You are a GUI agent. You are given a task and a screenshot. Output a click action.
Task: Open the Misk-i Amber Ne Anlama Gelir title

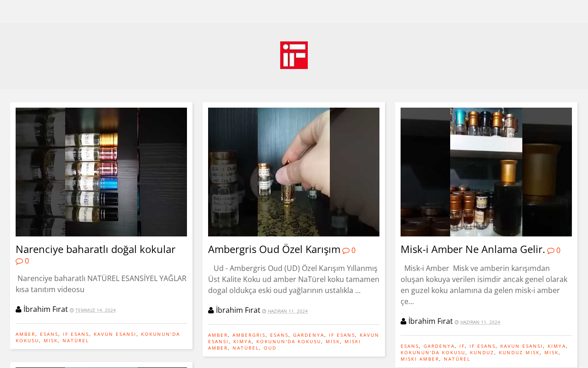(x=473, y=249)
